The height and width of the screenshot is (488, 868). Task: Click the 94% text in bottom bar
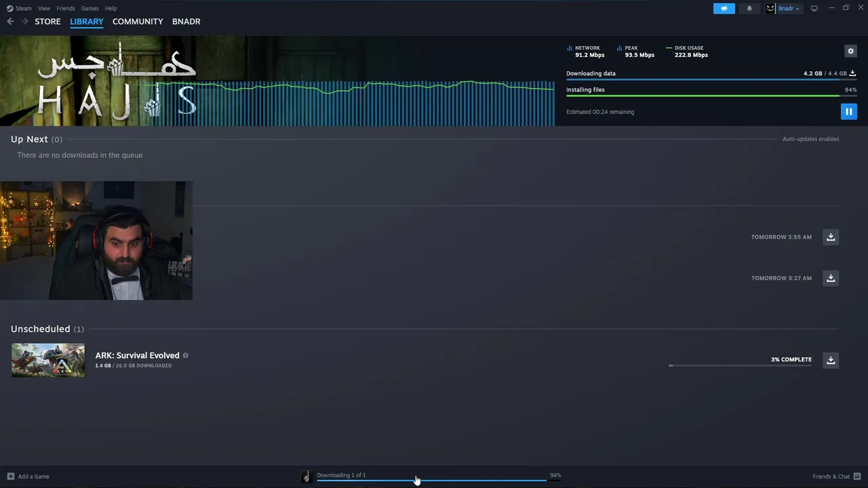tap(555, 475)
